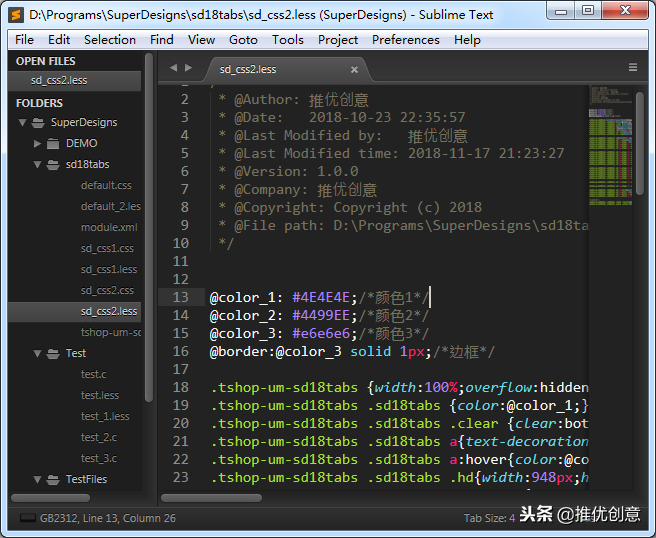Click the sidebar horizontal scrollbar thumb

(50, 498)
